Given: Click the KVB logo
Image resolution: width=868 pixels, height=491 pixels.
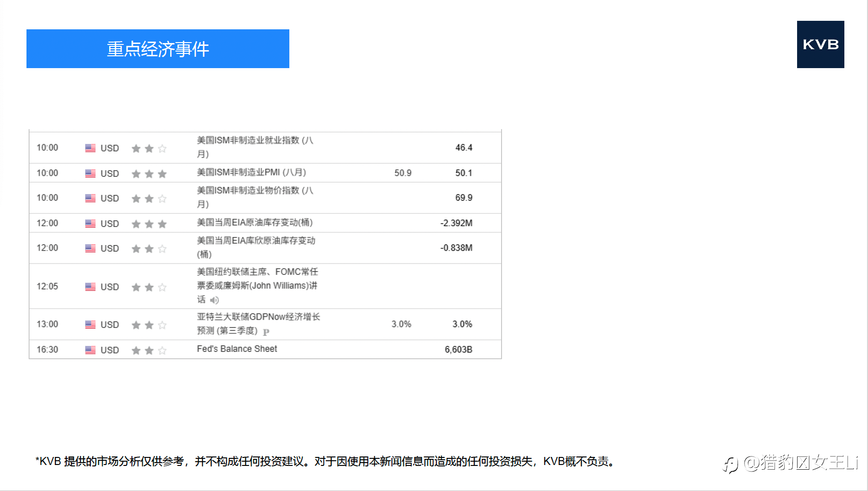Looking at the screenshot, I should tap(820, 44).
